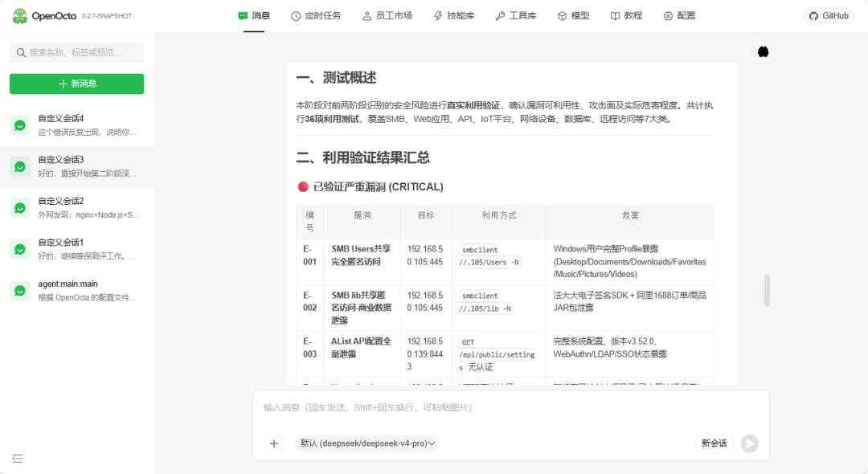Viewport: 868px width, 474px height.
Task: Open conversation 自定义会话2
Action: [77, 208]
